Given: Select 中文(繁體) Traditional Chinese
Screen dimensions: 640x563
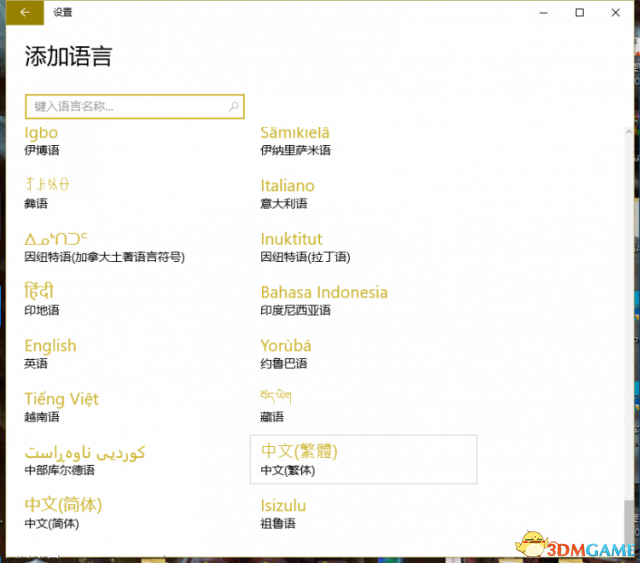Looking at the screenshot, I should click(363, 460).
